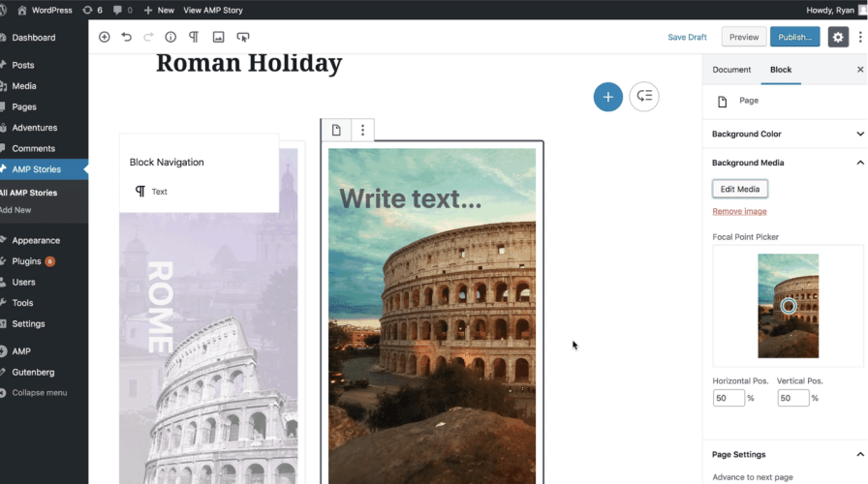Select Text in the Block Navigation list
The width and height of the screenshot is (868, 484).
click(159, 192)
